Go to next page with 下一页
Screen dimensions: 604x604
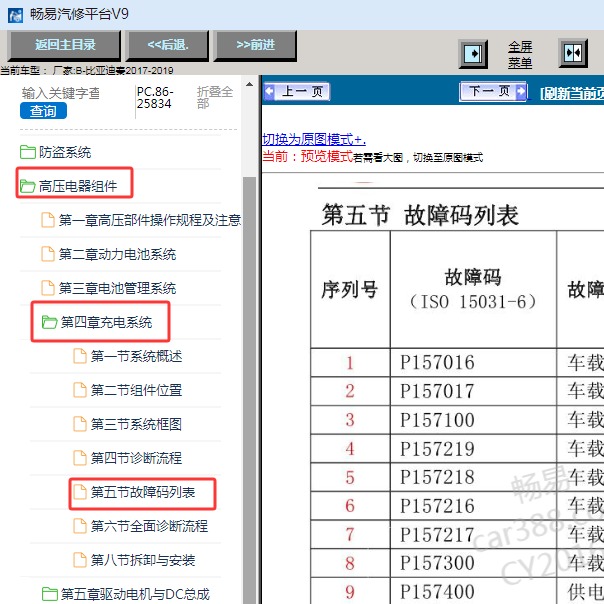(x=493, y=92)
